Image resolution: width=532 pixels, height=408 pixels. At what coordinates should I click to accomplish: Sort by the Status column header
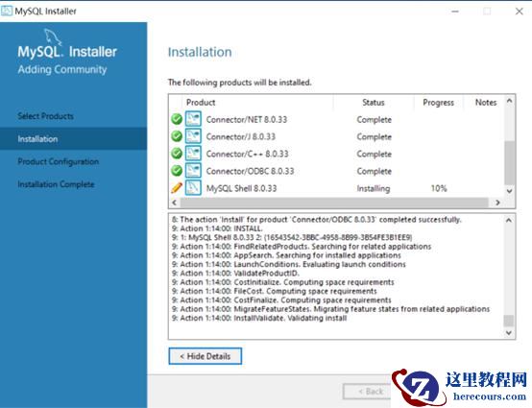374,102
